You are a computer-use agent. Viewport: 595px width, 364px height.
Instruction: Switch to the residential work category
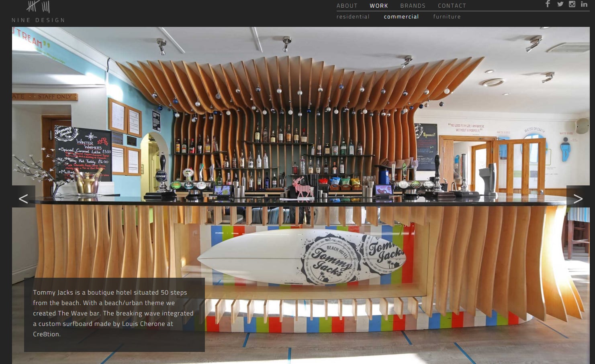point(353,16)
